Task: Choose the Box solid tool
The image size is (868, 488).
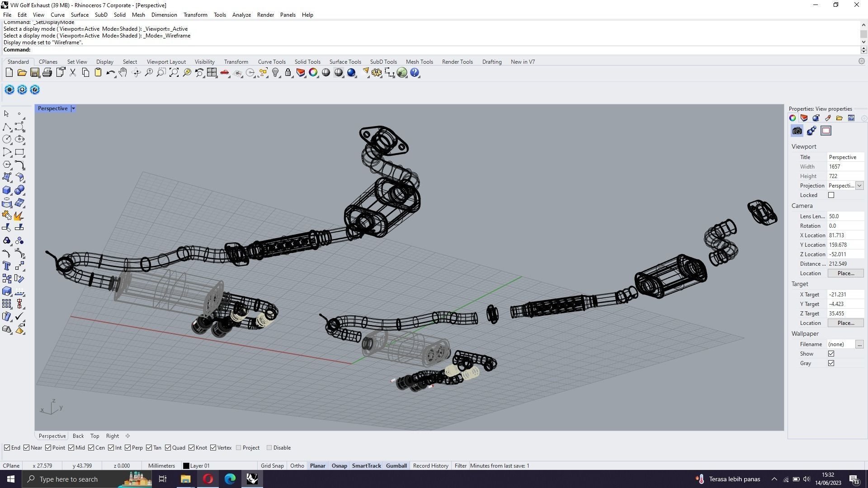Action: tap(7, 190)
